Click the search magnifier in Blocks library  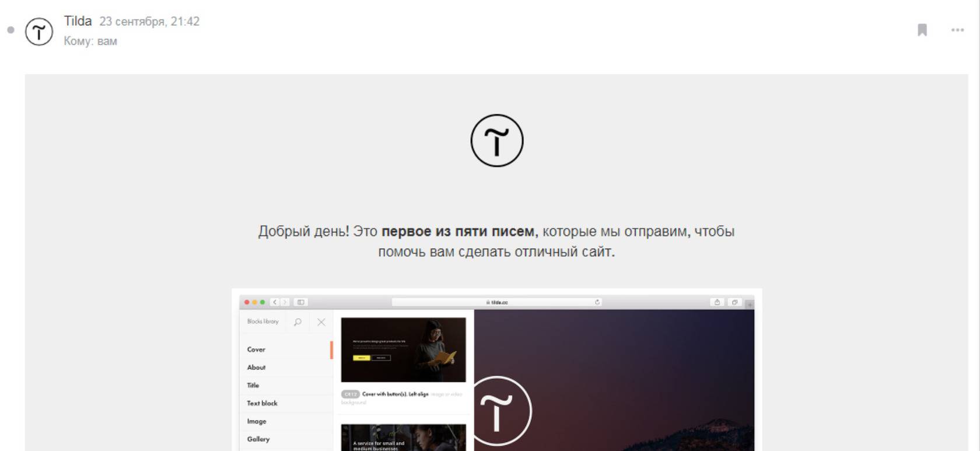point(297,322)
